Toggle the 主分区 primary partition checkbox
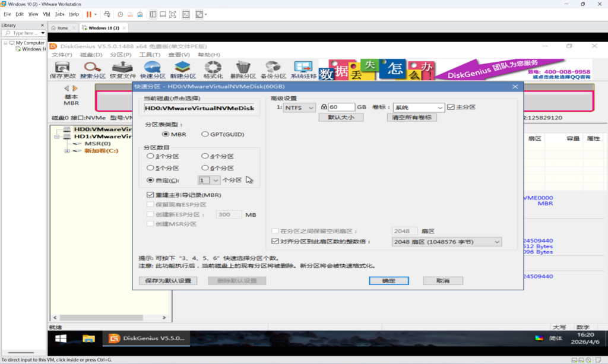 (x=450, y=107)
